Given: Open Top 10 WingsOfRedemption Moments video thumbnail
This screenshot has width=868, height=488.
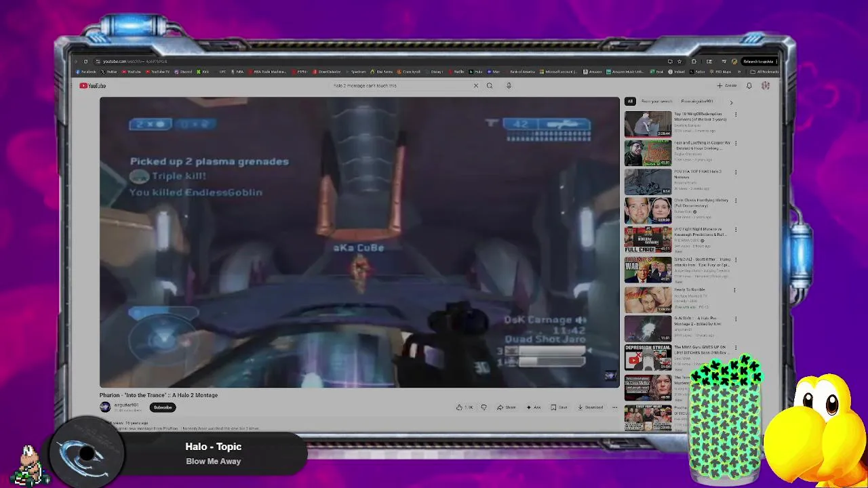Looking at the screenshot, I should coord(648,124).
